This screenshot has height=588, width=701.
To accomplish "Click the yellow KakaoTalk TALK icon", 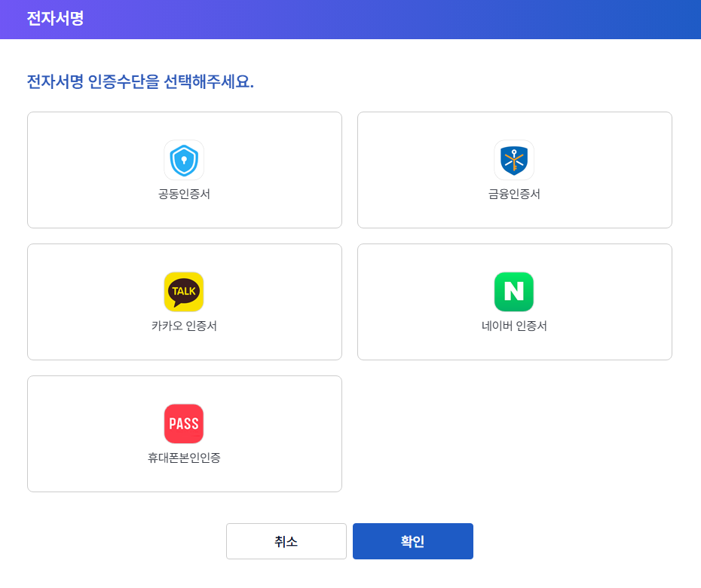I will click(184, 292).
